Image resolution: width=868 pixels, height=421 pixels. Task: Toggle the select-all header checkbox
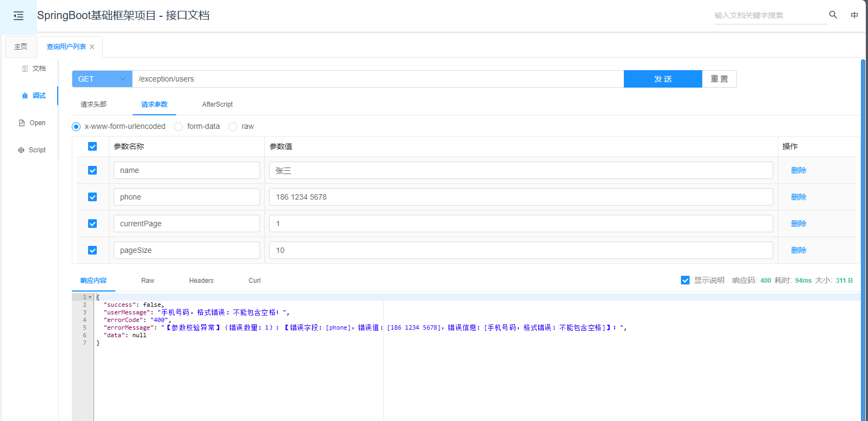[92, 146]
